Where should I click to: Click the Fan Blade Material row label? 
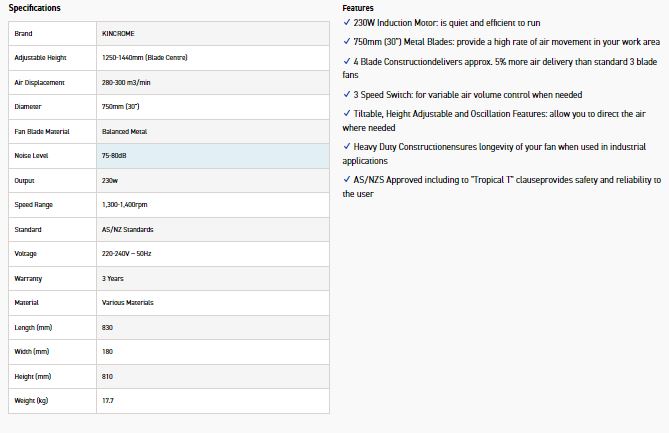(x=42, y=131)
